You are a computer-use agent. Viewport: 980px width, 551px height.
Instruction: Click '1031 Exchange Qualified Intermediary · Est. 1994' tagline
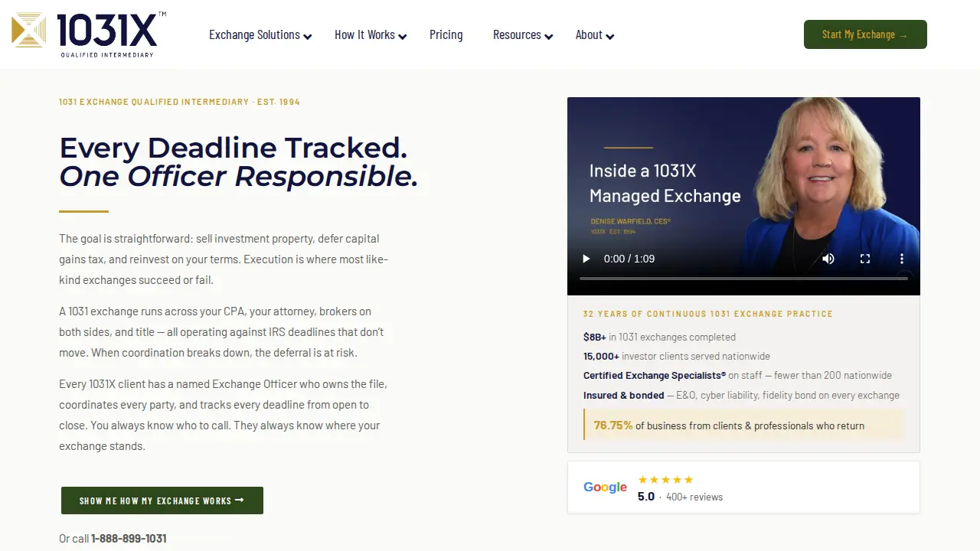pos(179,102)
